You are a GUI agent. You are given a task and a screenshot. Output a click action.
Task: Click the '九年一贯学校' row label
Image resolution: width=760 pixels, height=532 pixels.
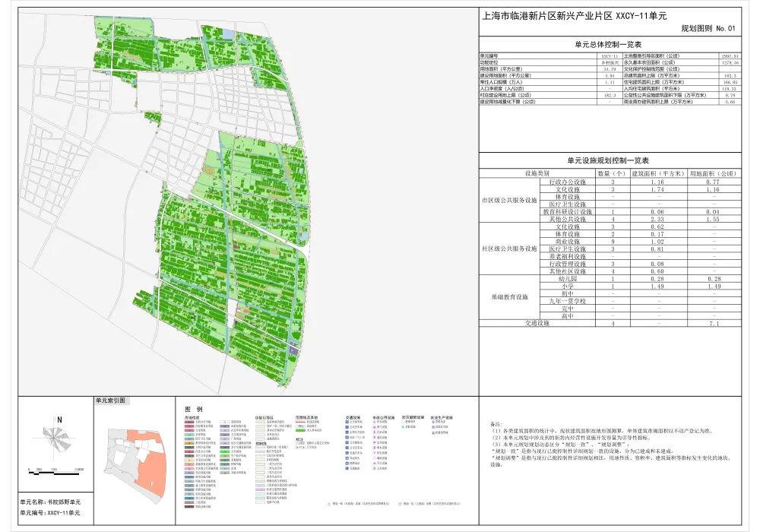[x=568, y=301]
